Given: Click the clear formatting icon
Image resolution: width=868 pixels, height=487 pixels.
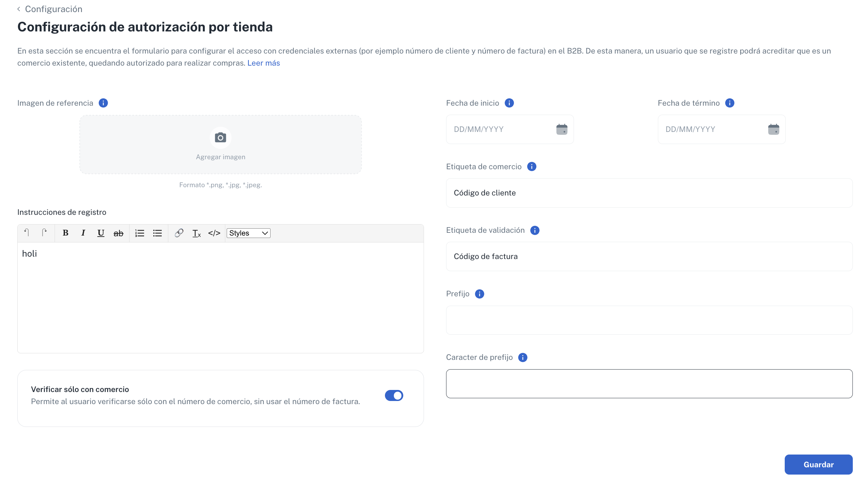Looking at the screenshot, I should pyautogui.click(x=196, y=233).
